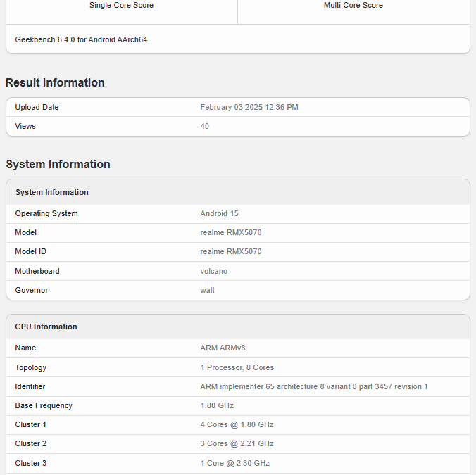Select the Geekbench 6.4.0 for Android AArch64 text
This screenshot has width=476, height=475.
[81, 39]
